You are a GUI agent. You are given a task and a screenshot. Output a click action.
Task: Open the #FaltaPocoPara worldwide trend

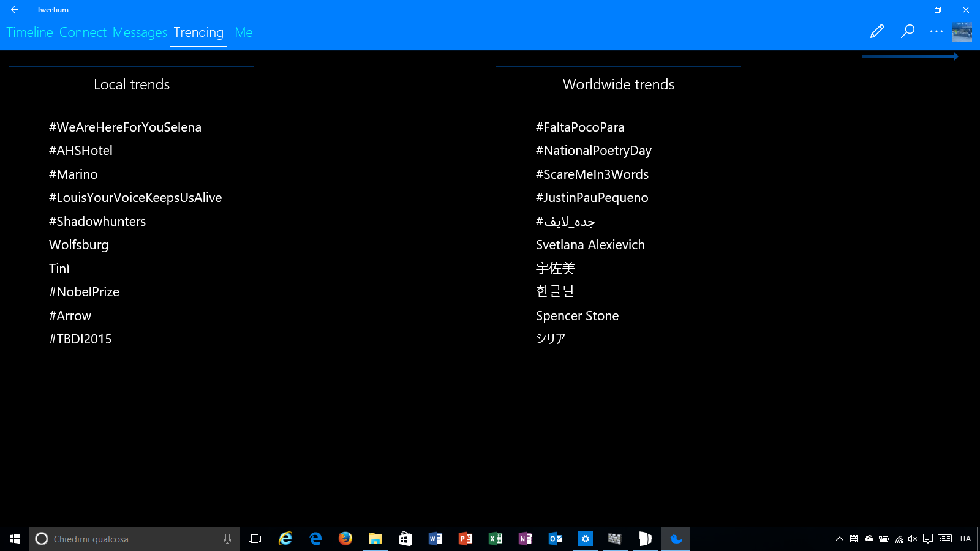(580, 127)
